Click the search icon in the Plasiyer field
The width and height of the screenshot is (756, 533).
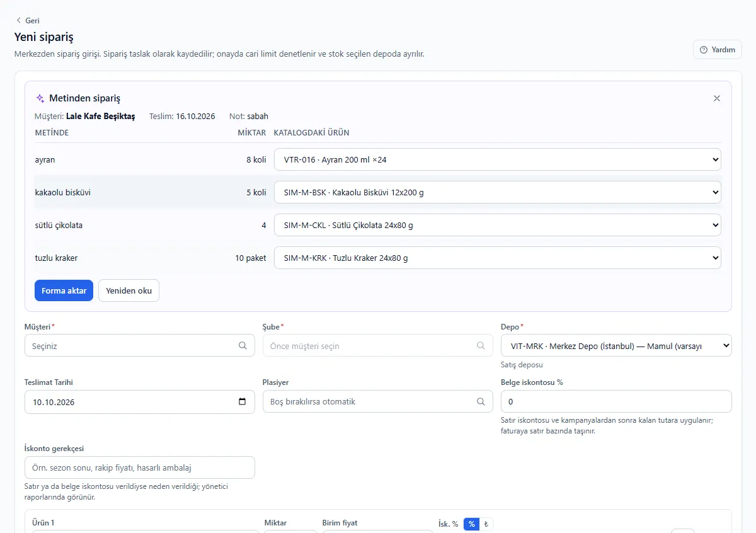(x=481, y=401)
